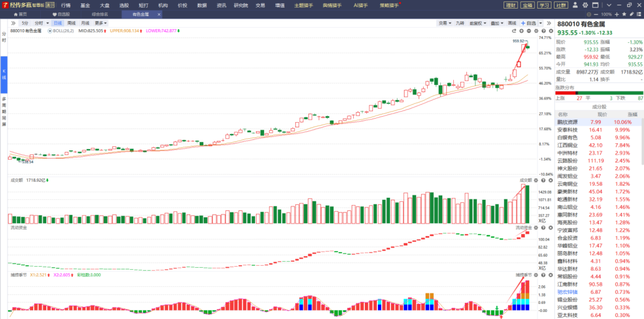Toggle the 日线 daily period view

pos(58,23)
